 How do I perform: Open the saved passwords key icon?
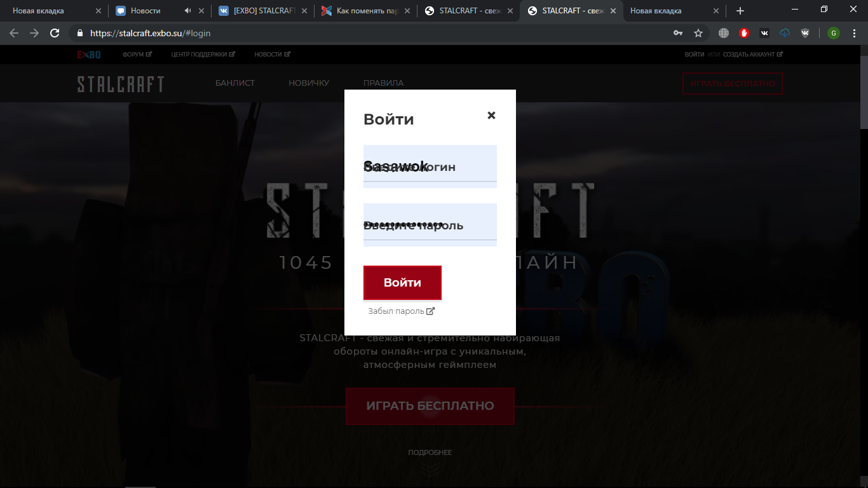click(678, 33)
